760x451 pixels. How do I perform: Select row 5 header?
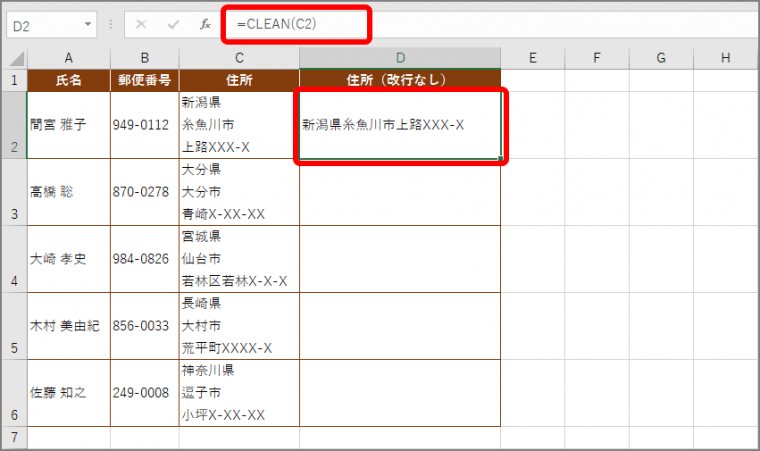(x=14, y=326)
